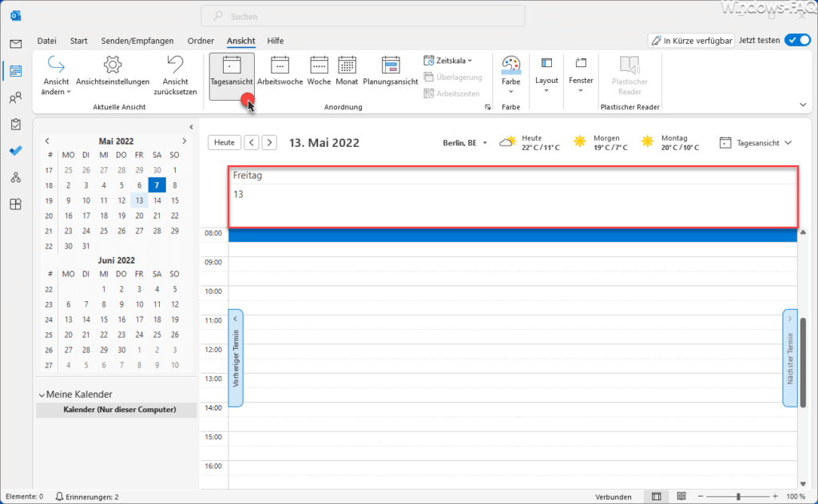The width and height of the screenshot is (818, 504).
Task: Select June 15 in mini calendar
Action: [x=104, y=319]
